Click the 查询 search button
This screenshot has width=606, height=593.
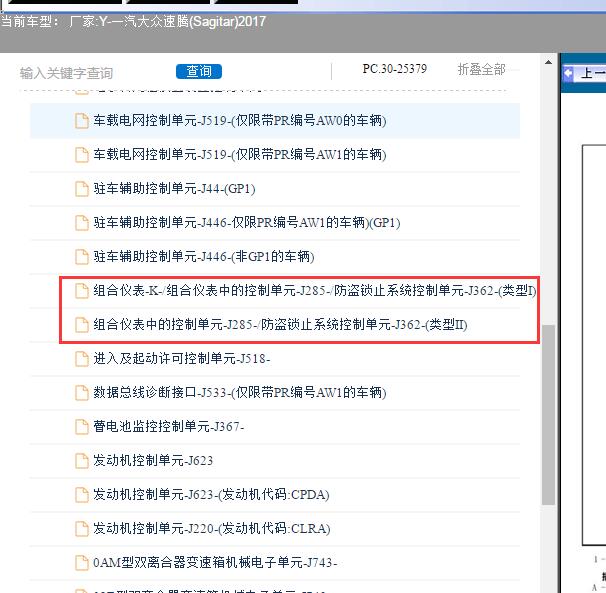click(199, 72)
